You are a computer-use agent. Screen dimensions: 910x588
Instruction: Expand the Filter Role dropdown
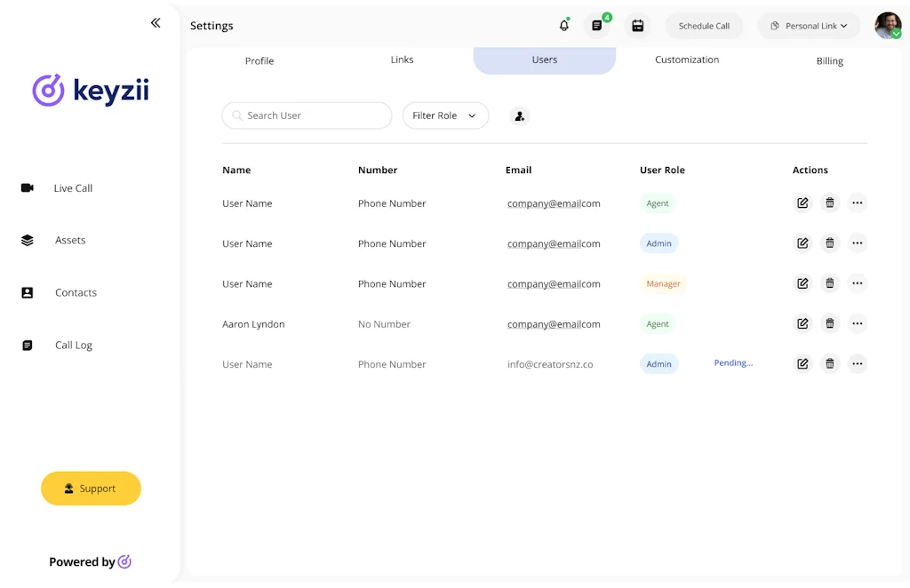pos(445,115)
